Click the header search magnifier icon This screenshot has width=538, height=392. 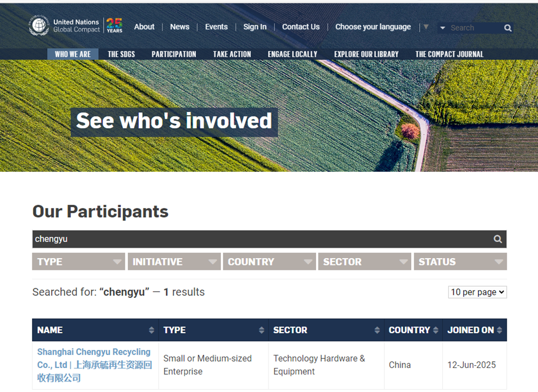click(x=508, y=28)
